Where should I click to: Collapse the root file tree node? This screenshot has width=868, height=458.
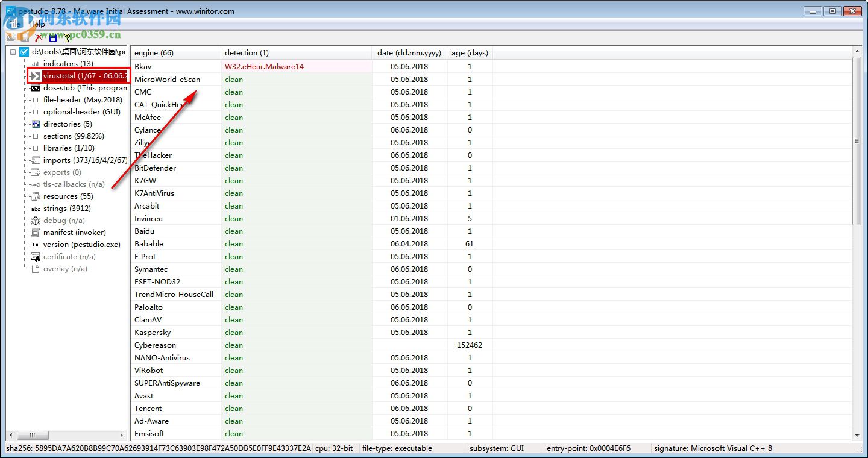click(x=13, y=52)
